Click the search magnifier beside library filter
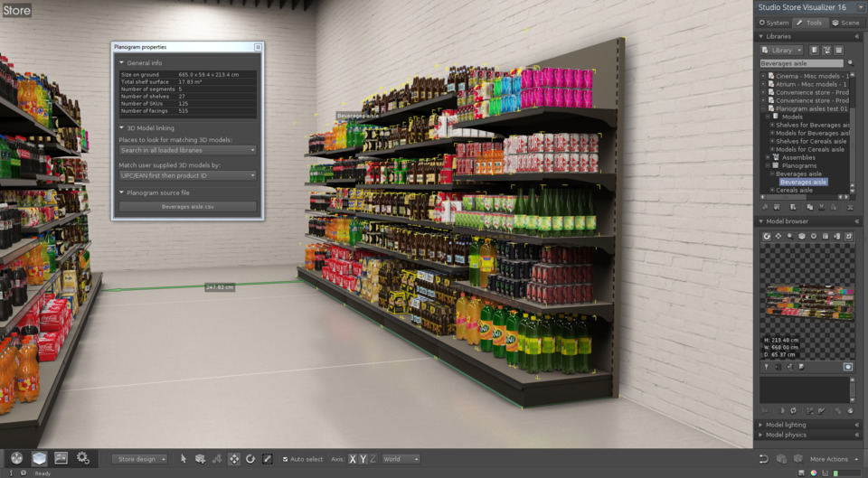The image size is (868, 478). [850, 63]
